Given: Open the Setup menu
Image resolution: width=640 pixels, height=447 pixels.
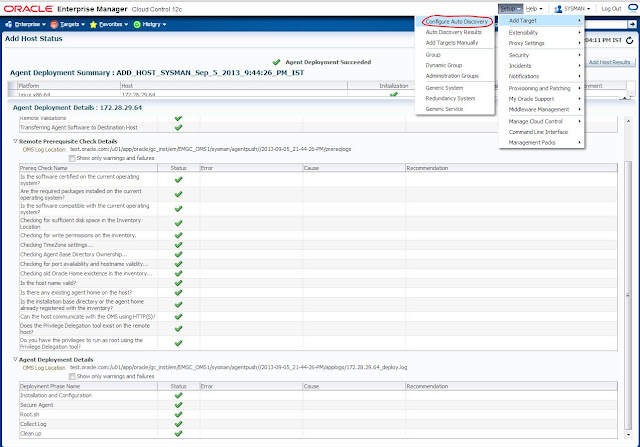Looking at the screenshot, I should point(510,9).
